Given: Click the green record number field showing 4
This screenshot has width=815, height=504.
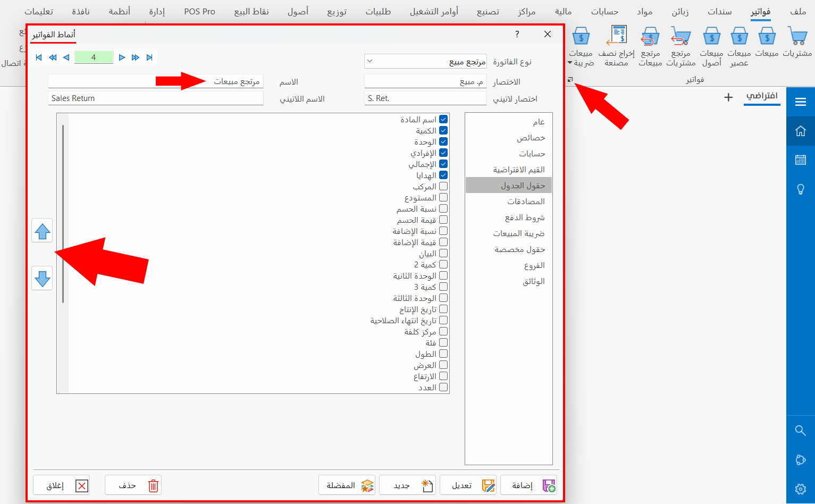Looking at the screenshot, I should (x=94, y=57).
